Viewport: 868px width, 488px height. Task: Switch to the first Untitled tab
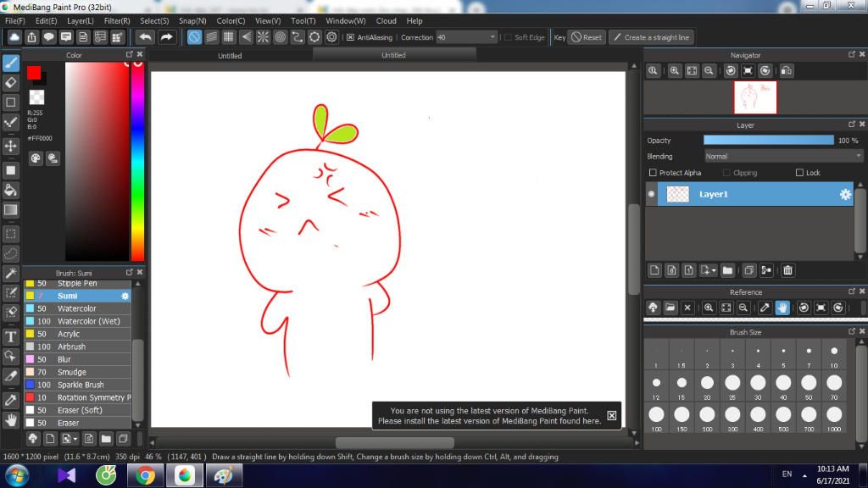point(230,56)
